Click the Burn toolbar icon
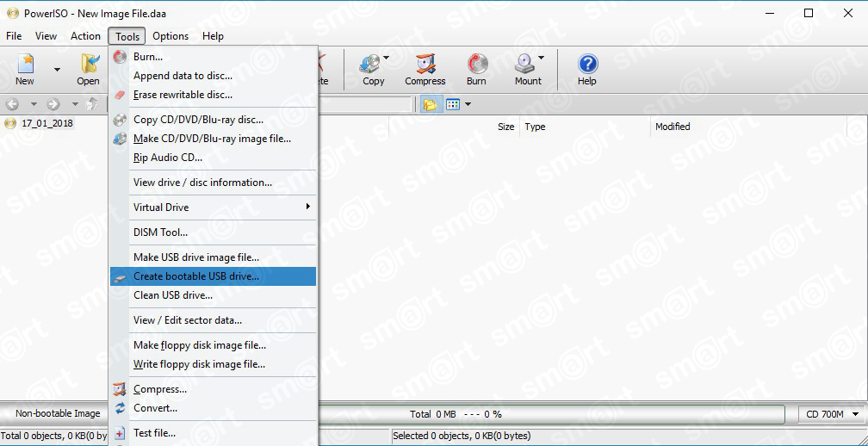Screen dimensions: 868x446 [x=476, y=69]
